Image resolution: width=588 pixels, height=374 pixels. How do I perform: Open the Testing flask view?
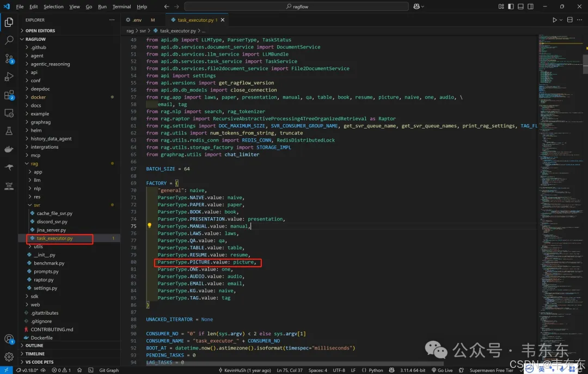click(x=9, y=131)
